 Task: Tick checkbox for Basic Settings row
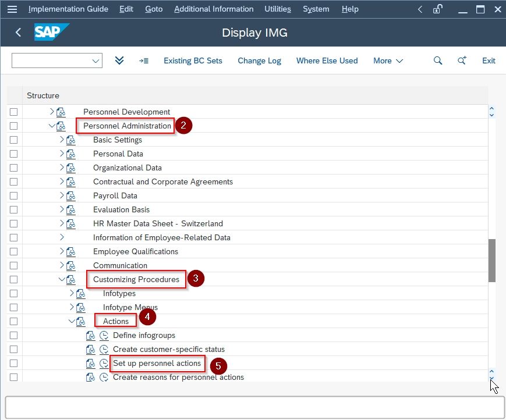13,140
